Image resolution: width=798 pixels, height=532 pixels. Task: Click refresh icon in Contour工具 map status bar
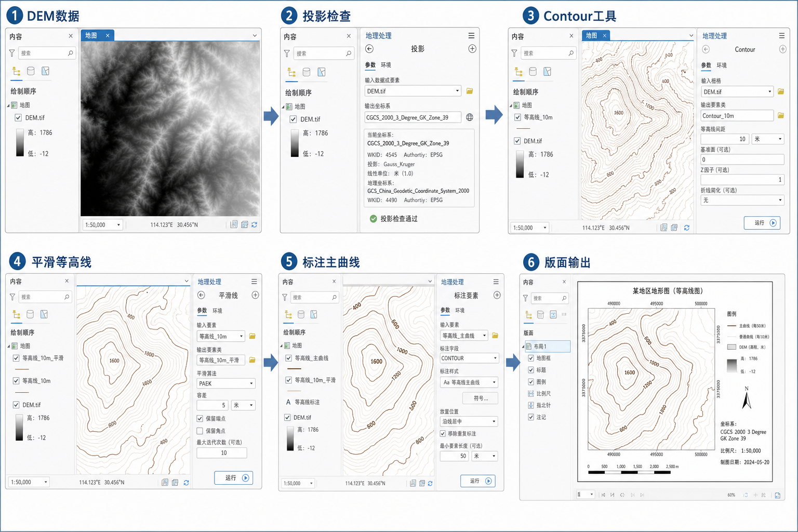point(686,228)
